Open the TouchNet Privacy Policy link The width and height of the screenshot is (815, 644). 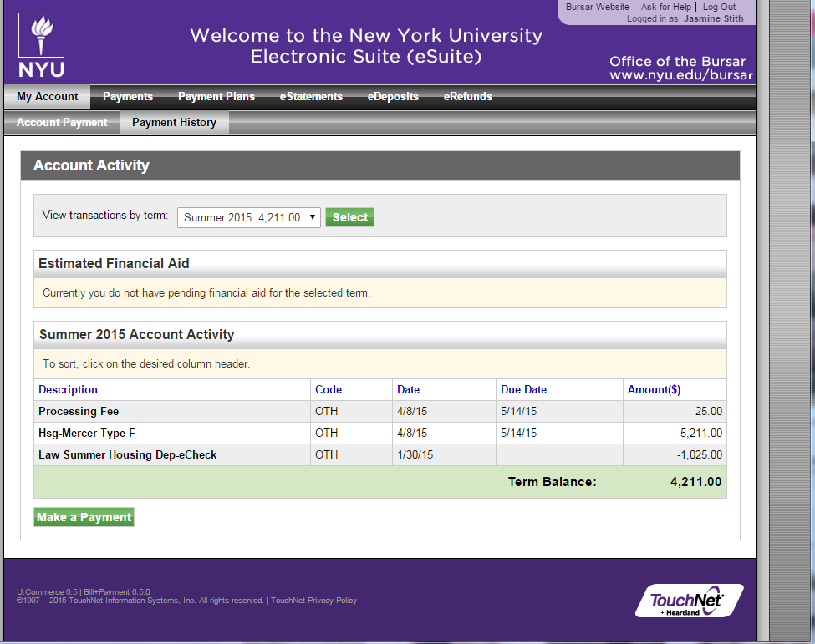(313, 601)
